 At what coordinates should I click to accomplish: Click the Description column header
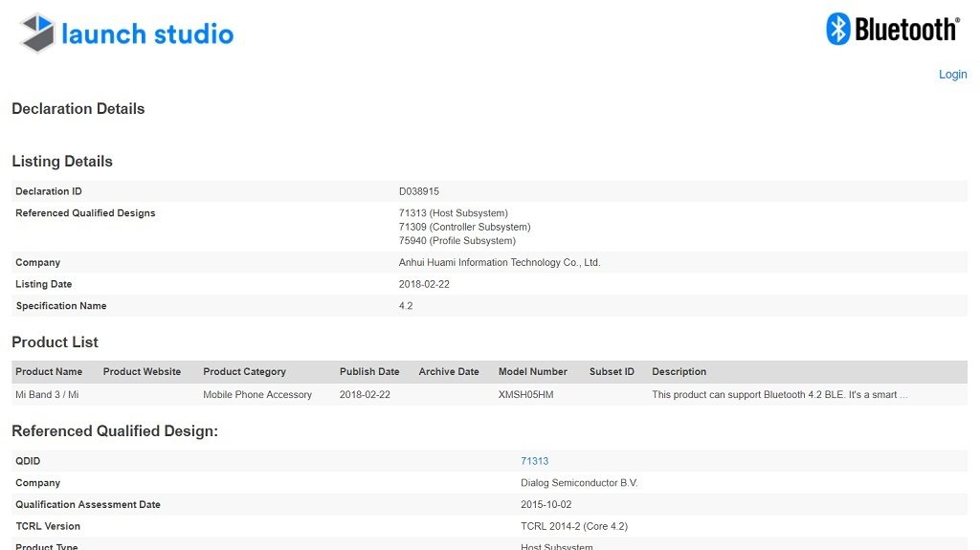pyautogui.click(x=679, y=371)
